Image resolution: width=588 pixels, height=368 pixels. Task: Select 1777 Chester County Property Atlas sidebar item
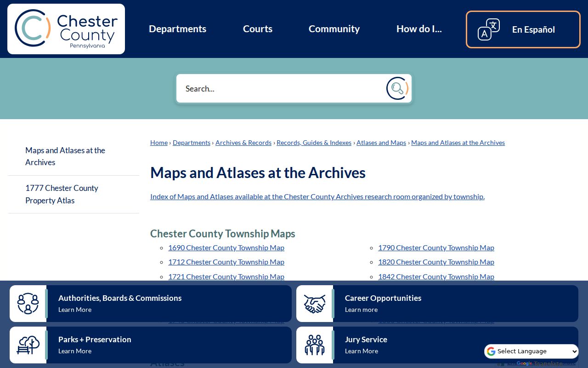pyautogui.click(x=73, y=194)
